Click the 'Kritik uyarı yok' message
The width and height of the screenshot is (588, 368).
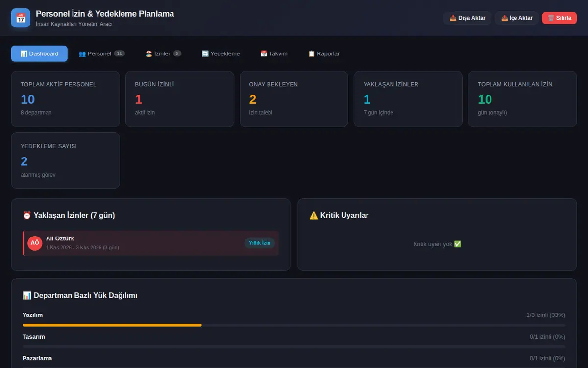(437, 244)
